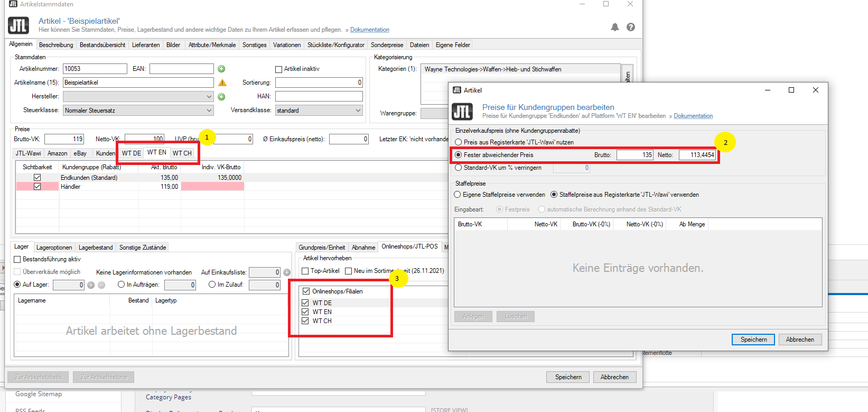The width and height of the screenshot is (868, 412).
Task: Open Bestandsübersicht tab
Action: click(x=102, y=45)
